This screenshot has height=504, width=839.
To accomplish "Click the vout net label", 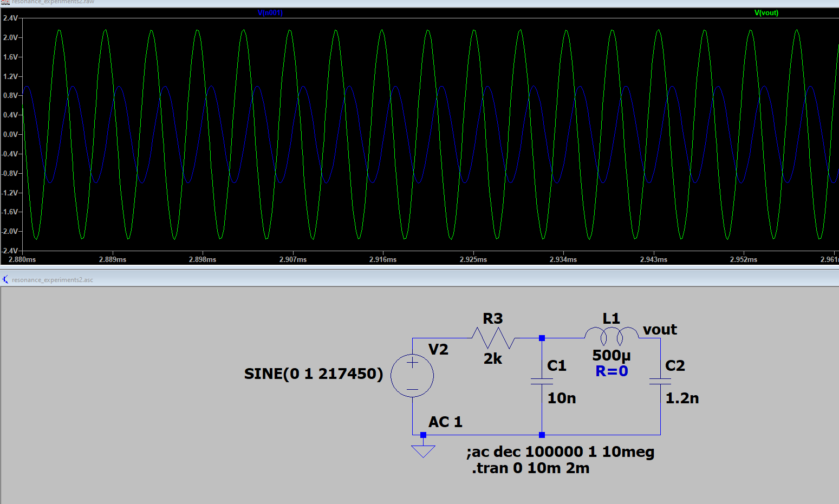I will click(660, 330).
